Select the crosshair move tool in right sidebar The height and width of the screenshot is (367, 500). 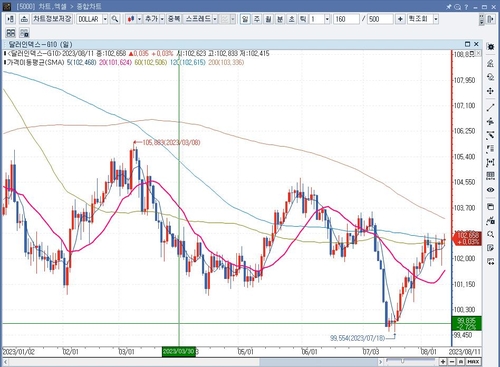click(490, 91)
